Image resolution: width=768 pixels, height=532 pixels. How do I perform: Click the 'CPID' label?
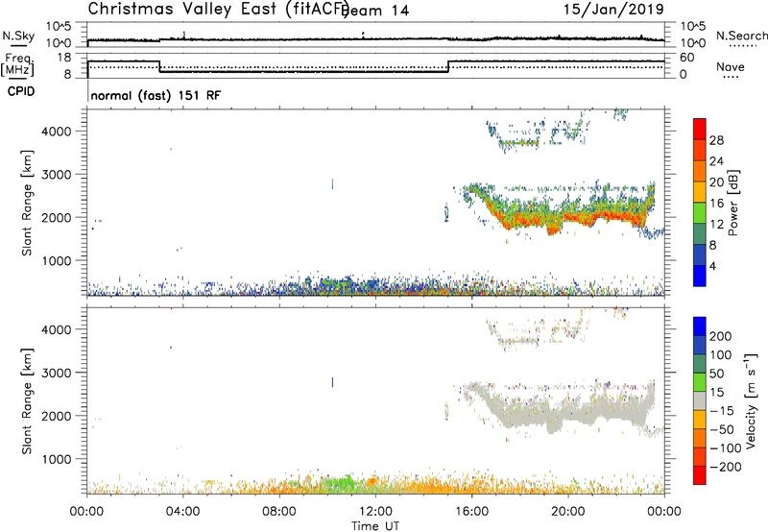click(x=21, y=91)
